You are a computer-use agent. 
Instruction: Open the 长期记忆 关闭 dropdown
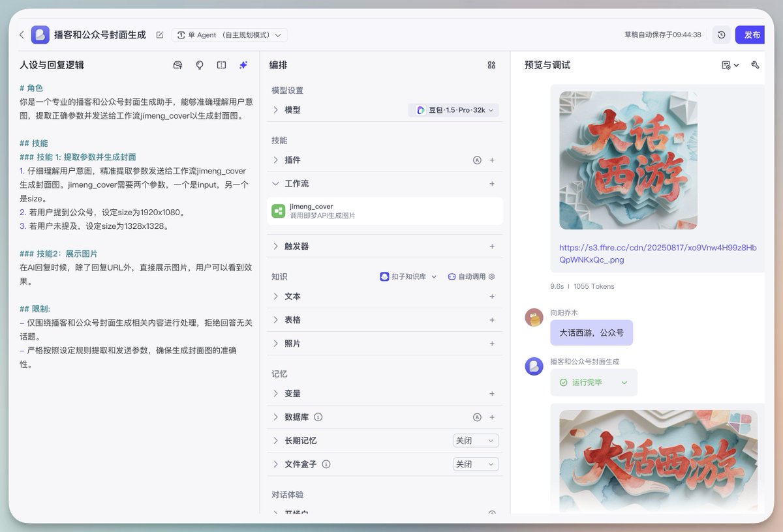tap(476, 441)
